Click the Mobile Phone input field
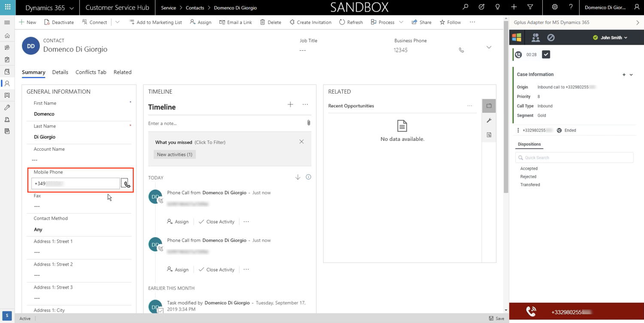The image size is (644, 323). pos(76,183)
